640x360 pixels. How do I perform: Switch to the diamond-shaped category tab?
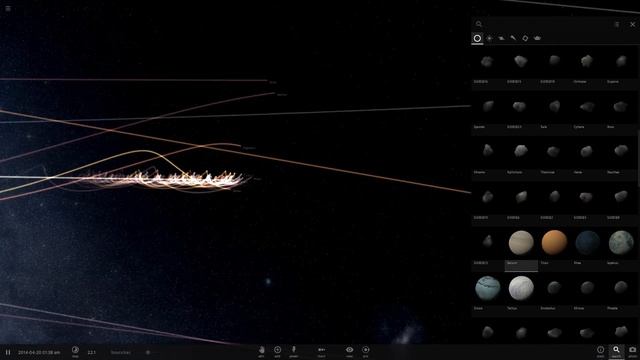click(x=525, y=38)
